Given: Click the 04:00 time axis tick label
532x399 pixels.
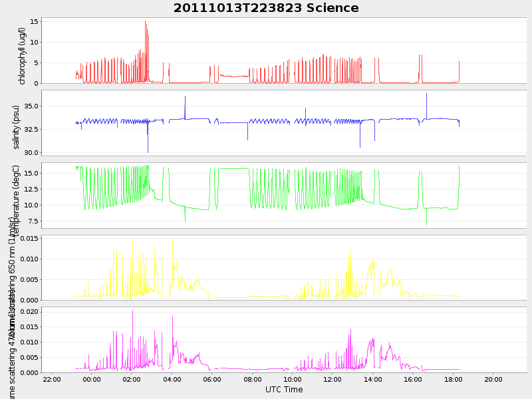Looking at the screenshot, I should (172, 379).
